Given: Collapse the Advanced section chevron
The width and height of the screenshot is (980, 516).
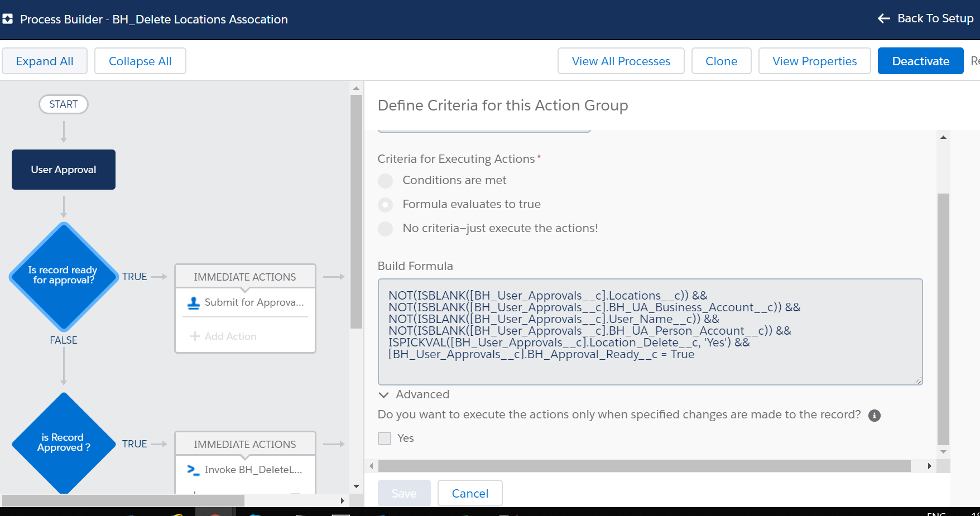Looking at the screenshot, I should click(x=384, y=395).
